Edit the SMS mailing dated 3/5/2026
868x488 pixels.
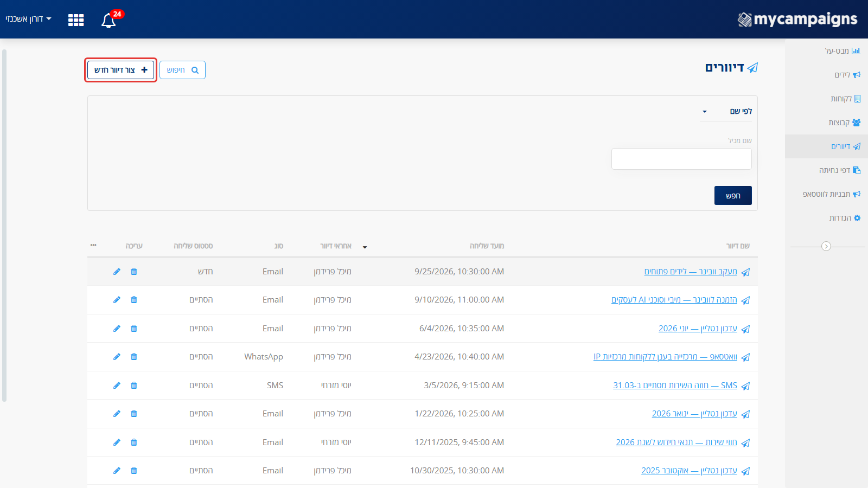coord(117,386)
